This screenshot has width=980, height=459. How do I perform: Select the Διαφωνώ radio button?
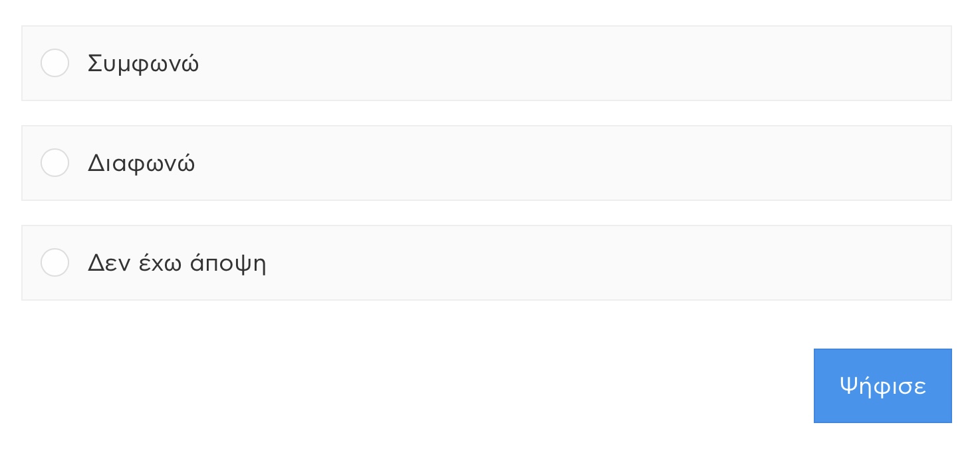55,163
